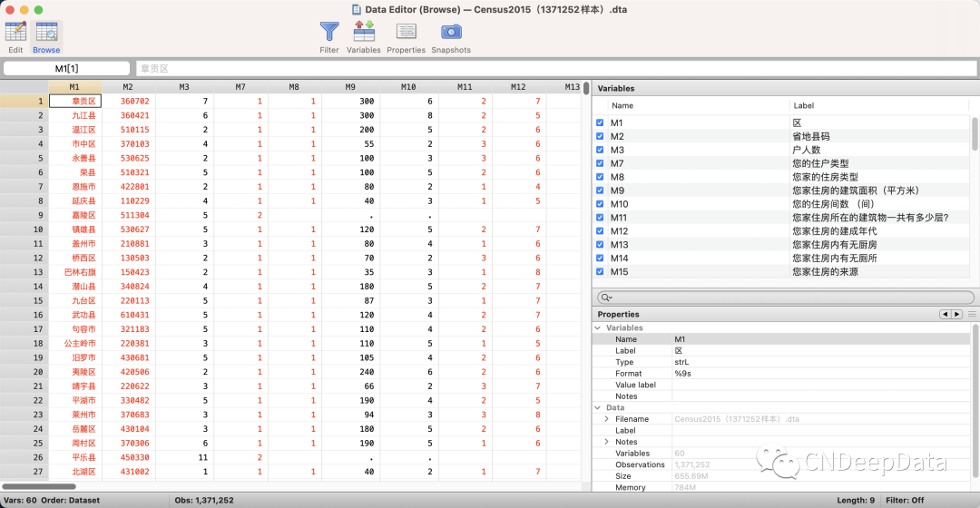Click the M9 value 240
The image size is (980, 508).
(350, 372)
